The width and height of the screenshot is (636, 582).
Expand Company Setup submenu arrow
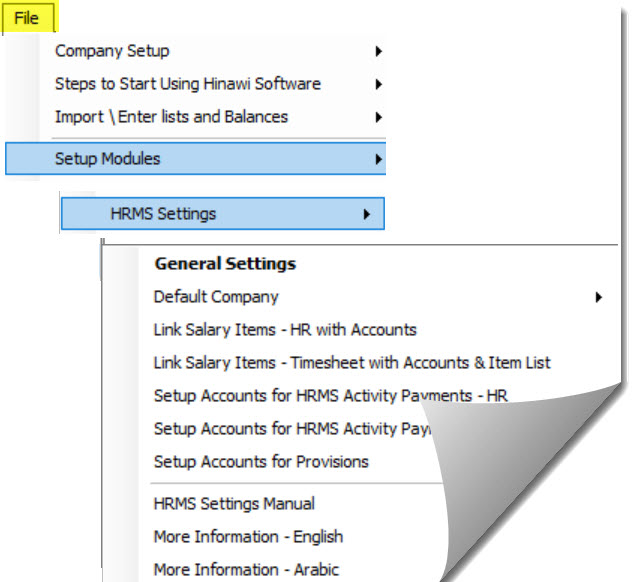point(378,51)
